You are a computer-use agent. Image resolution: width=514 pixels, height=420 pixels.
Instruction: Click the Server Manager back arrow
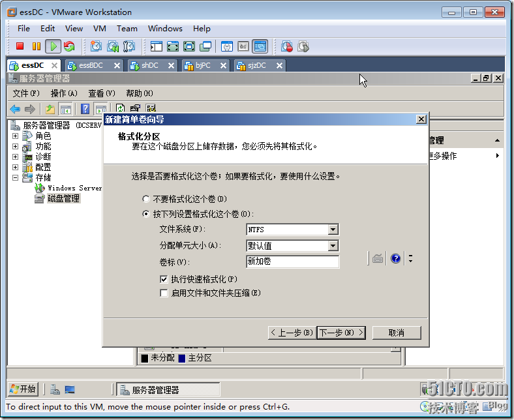[x=15, y=109]
